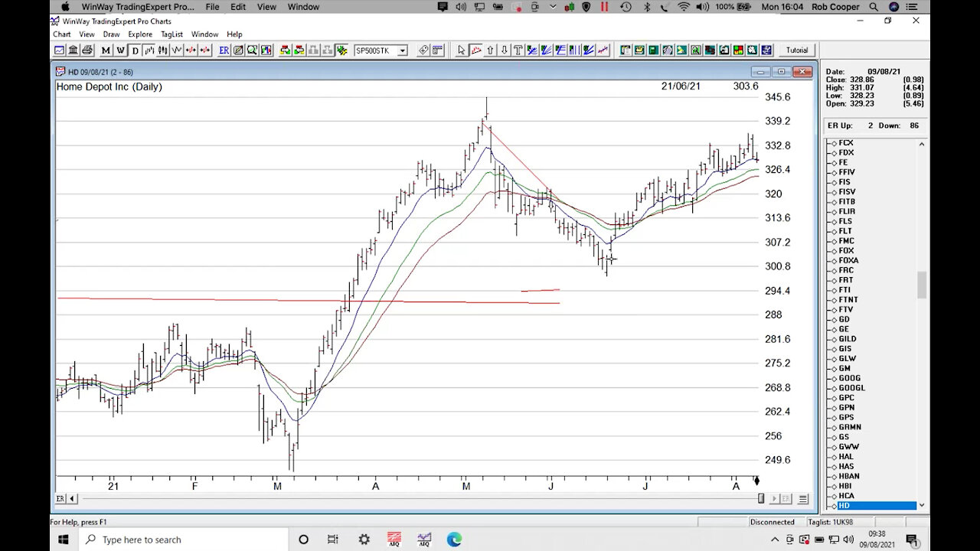Select FOXA in the ticker list

coord(848,260)
